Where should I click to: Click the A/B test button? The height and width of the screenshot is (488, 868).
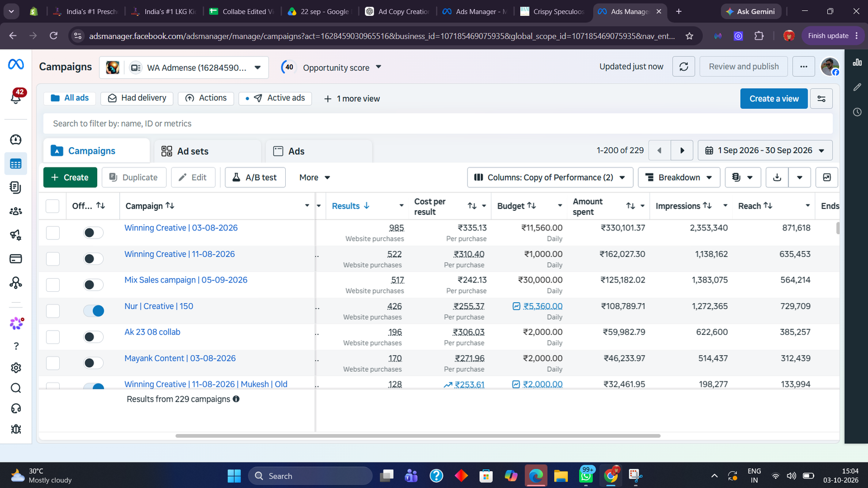click(255, 178)
